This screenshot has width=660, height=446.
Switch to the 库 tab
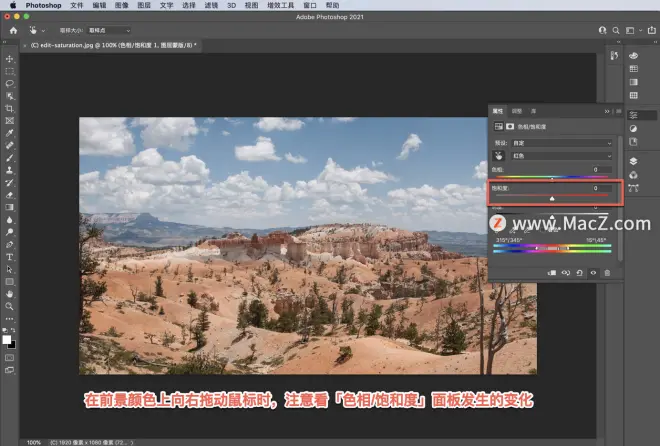coord(533,111)
